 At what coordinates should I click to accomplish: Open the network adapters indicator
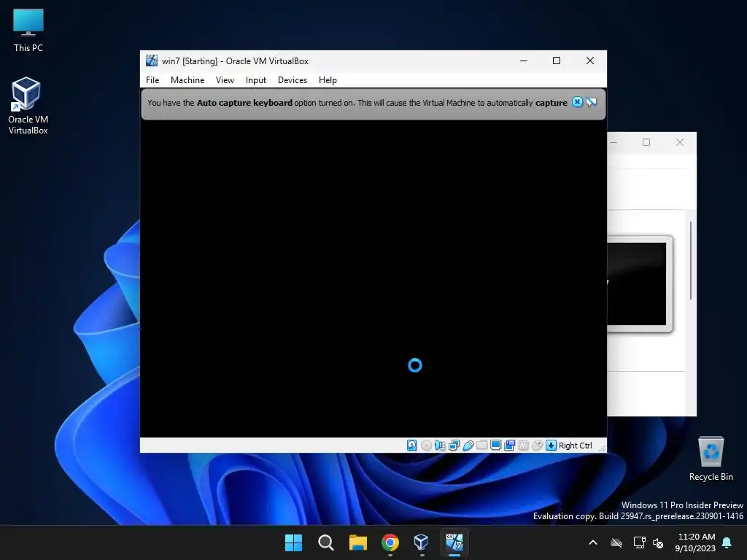point(454,446)
